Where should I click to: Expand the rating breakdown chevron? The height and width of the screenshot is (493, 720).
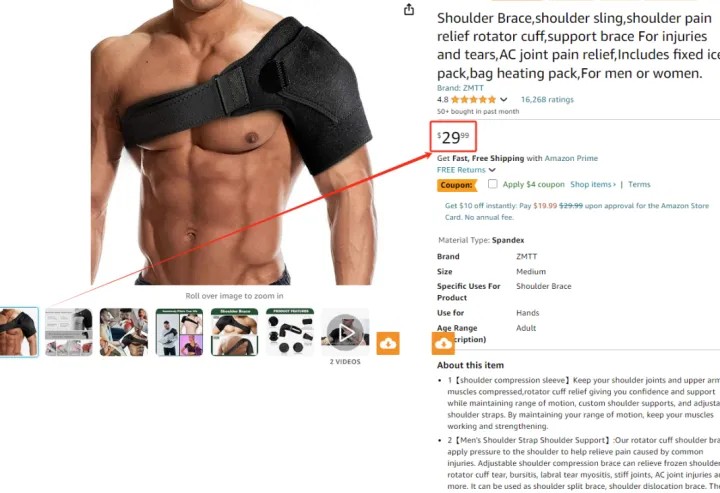[x=504, y=100]
